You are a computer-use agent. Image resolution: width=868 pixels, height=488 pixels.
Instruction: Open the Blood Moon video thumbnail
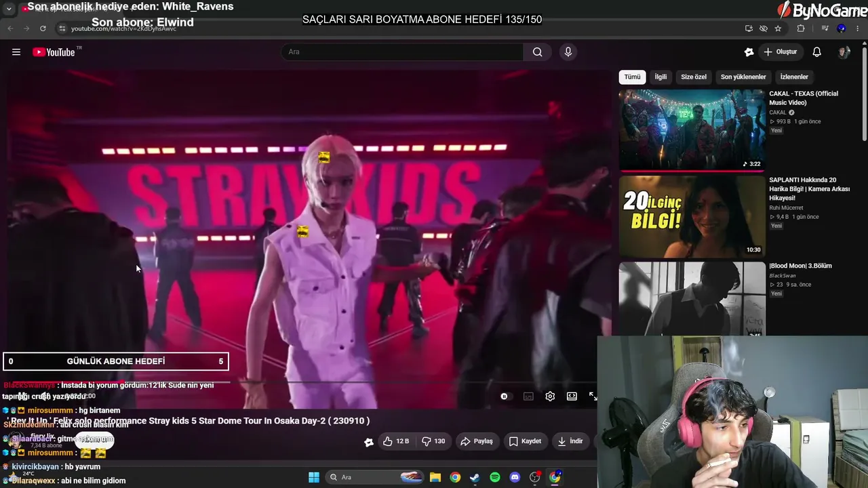(x=692, y=299)
